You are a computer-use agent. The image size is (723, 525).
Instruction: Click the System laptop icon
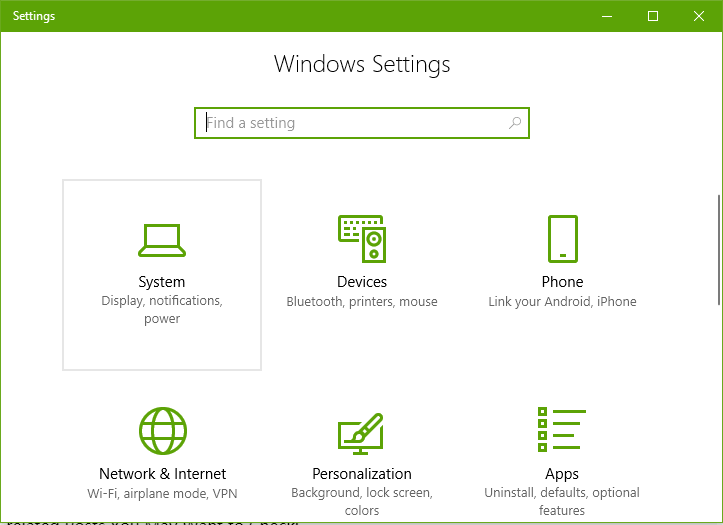[x=162, y=240]
